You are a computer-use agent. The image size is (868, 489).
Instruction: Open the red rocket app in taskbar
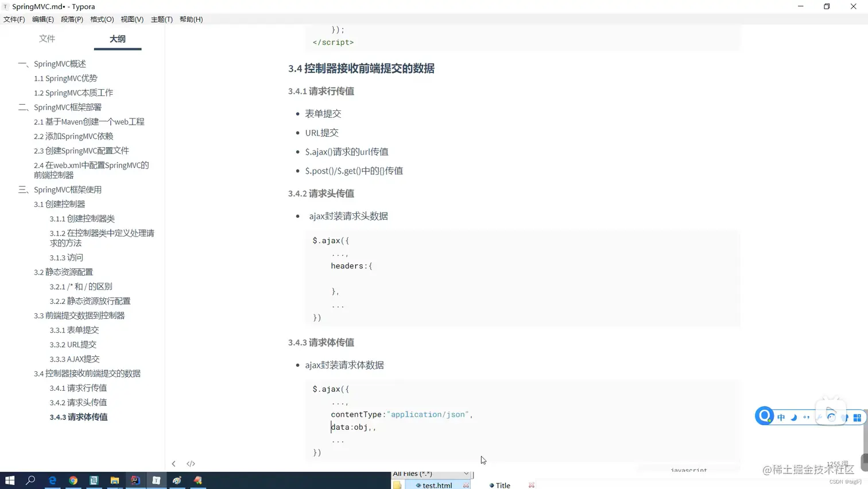(x=198, y=480)
